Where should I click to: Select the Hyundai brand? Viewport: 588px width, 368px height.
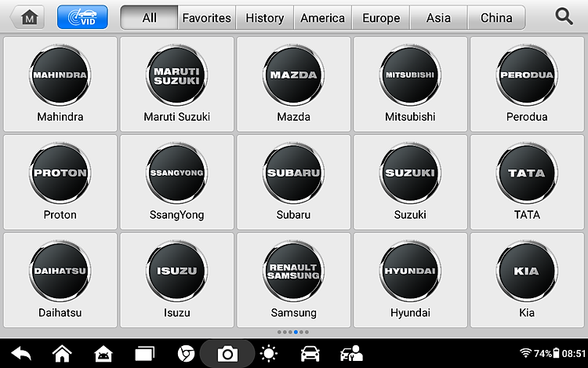410,280
